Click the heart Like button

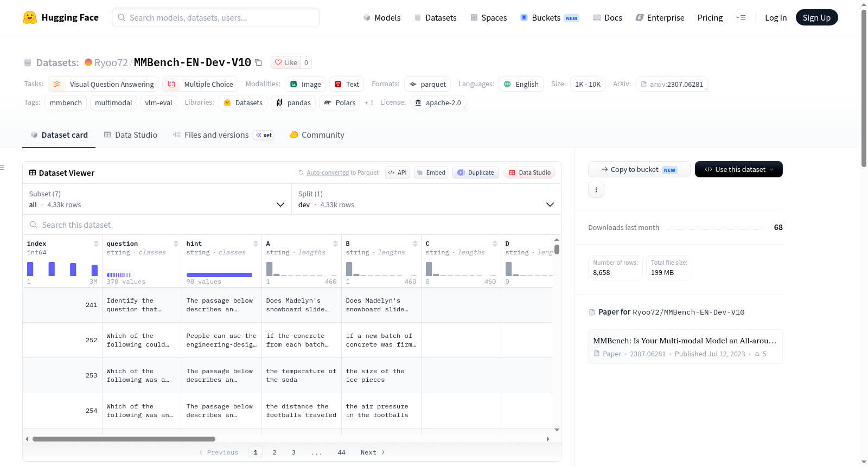286,62
